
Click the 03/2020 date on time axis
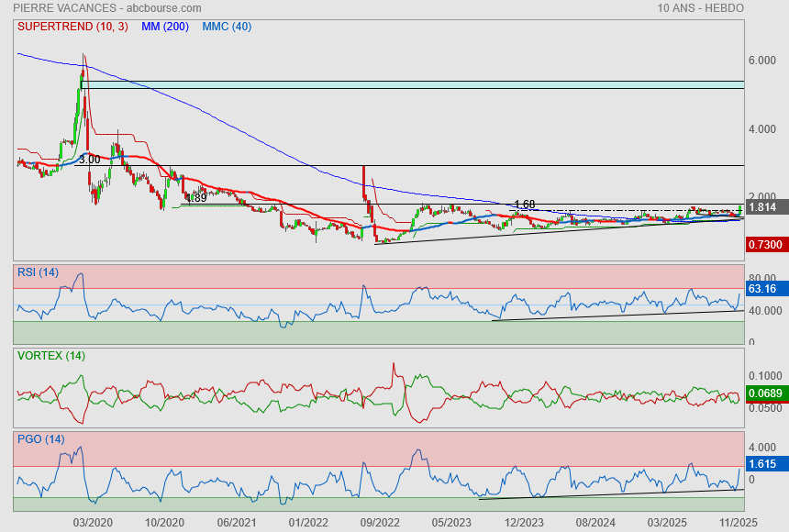pyautogui.click(x=93, y=522)
